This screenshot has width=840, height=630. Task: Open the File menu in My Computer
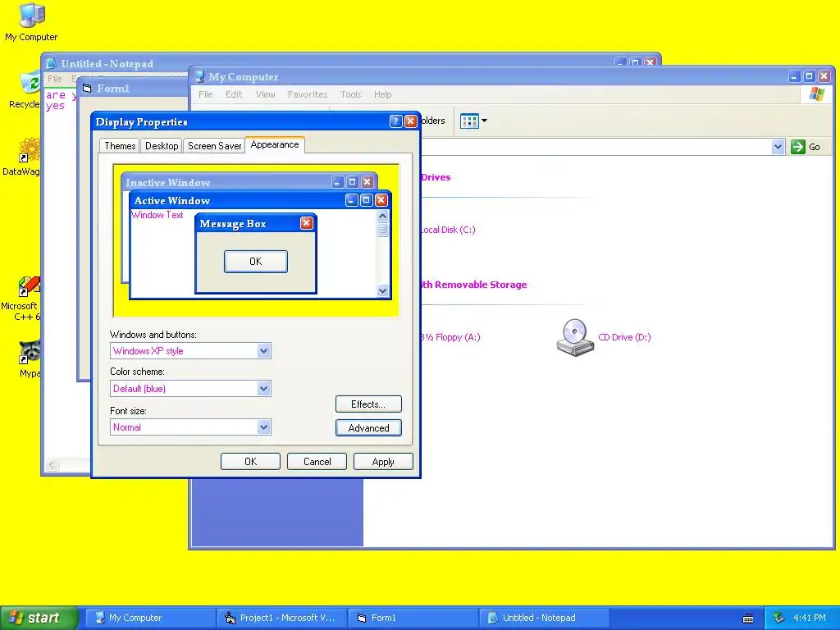pos(205,94)
